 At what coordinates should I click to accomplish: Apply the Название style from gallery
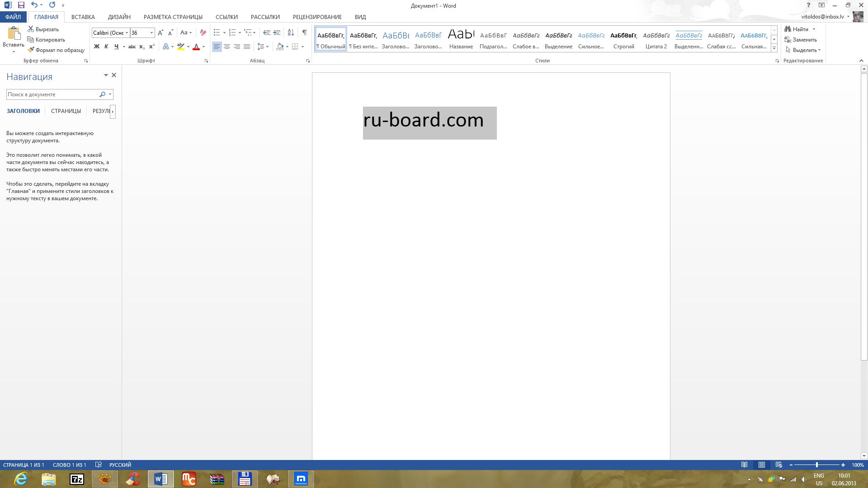click(461, 39)
